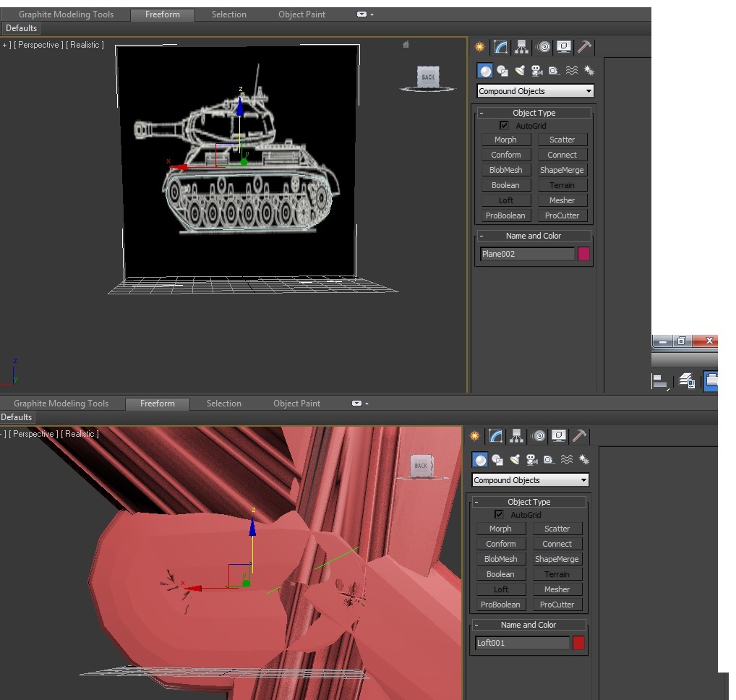This screenshot has height=700, width=736.
Task: Click the Space Warps category icon
Action: point(571,70)
